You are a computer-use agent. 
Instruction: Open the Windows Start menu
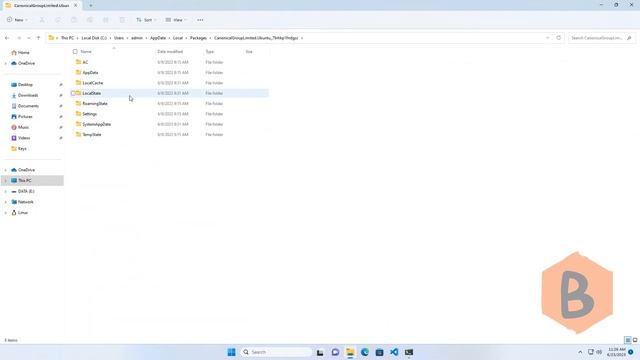click(x=231, y=352)
